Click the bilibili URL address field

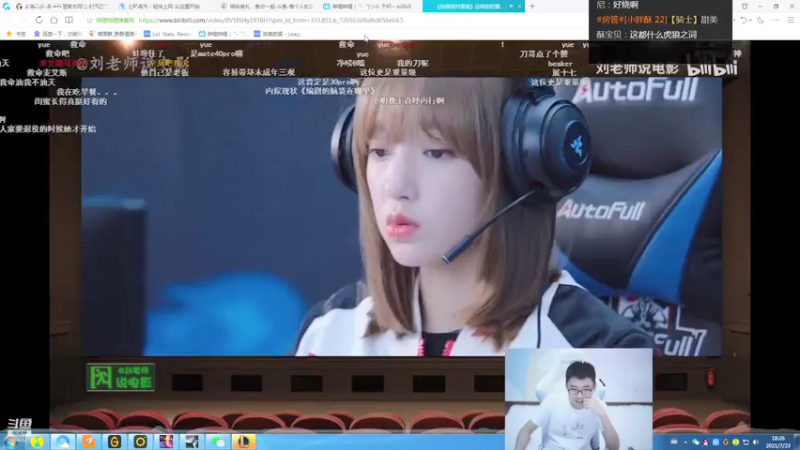[x=270, y=20]
